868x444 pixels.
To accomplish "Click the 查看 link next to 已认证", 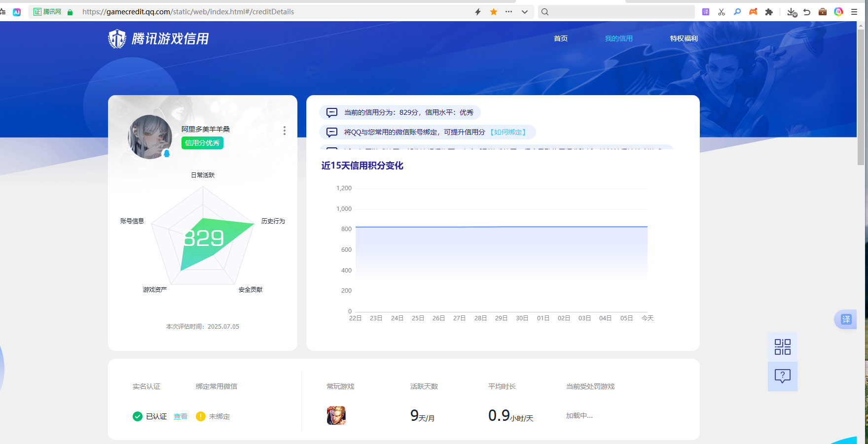I will [x=181, y=416].
